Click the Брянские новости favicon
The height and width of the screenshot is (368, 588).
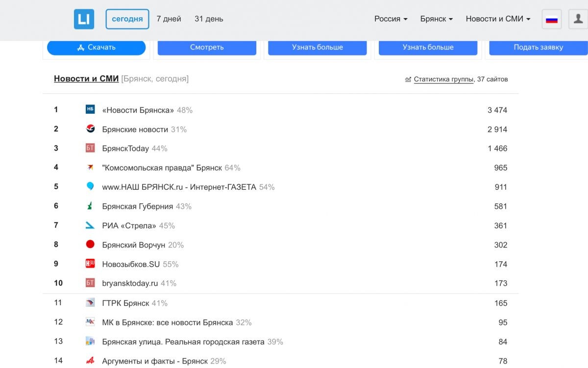click(90, 129)
